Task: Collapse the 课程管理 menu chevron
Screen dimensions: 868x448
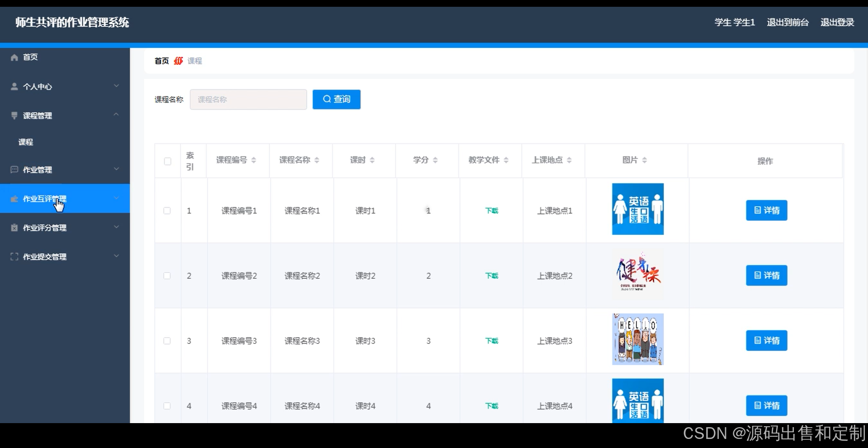Action: [x=116, y=114]
